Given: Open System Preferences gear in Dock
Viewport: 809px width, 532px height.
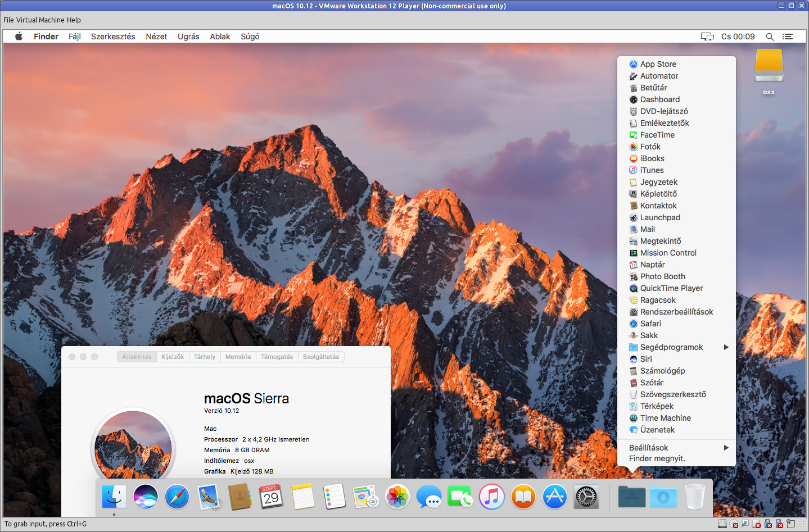Looking at the screenshot, I should click(x=586, y=497).
